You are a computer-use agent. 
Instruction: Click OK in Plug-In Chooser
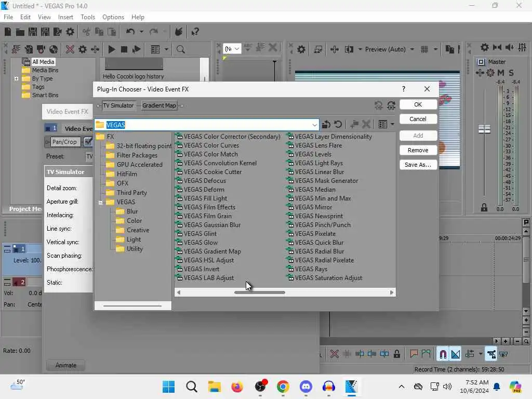point(418,104)
